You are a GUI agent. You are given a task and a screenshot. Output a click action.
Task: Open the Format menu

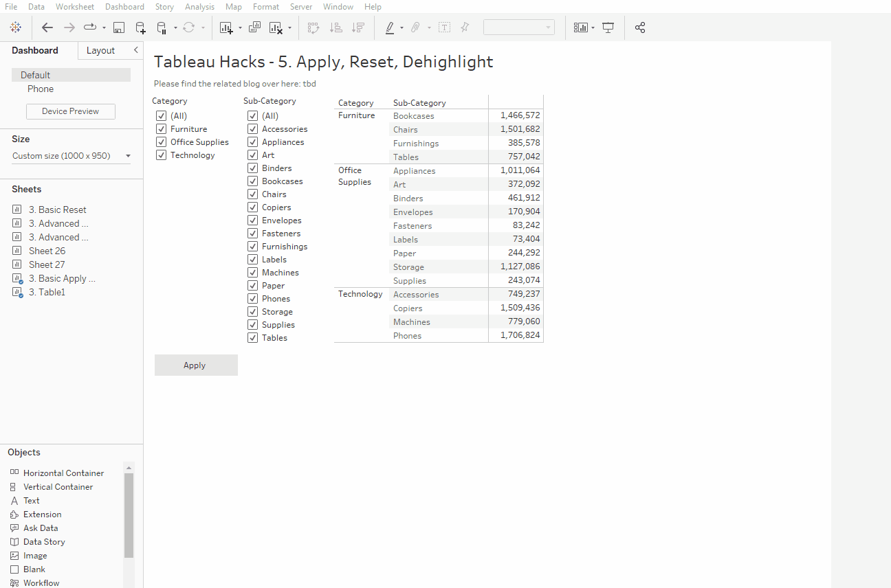click(266, 7)
